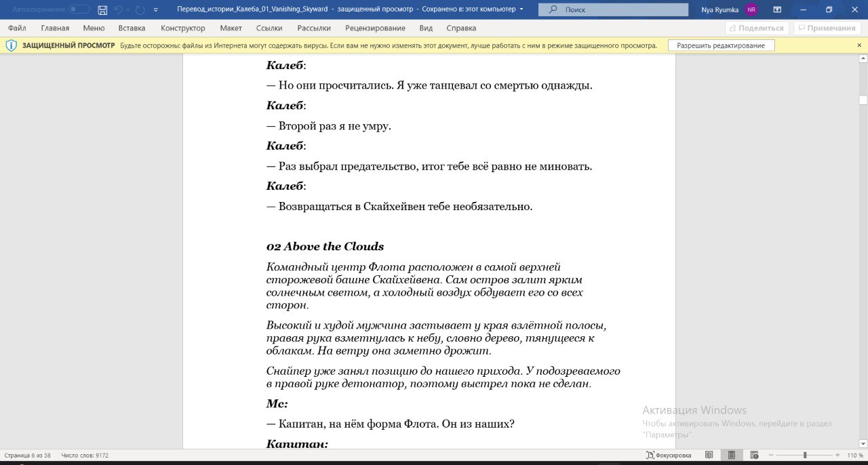The image size is (868, 465).
Task: Click paragraph starting Высокий и худой мужчина
Action: pos(436,338)
